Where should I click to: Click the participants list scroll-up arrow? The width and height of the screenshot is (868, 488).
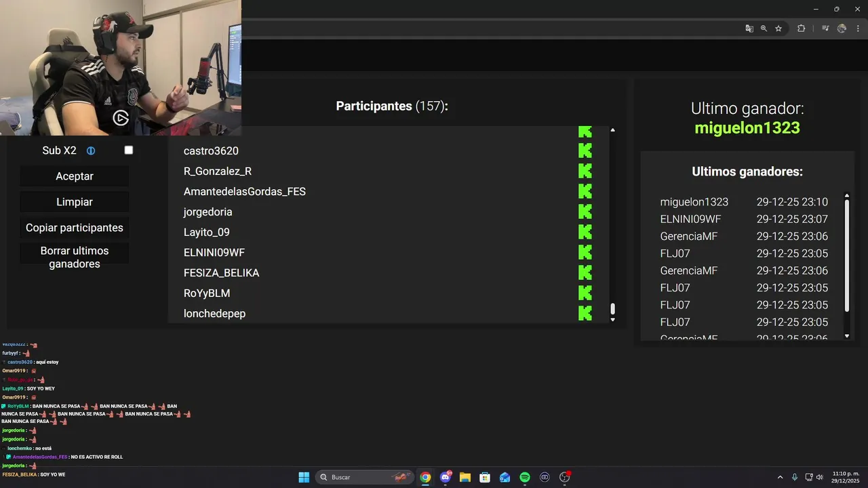(612, 129)
